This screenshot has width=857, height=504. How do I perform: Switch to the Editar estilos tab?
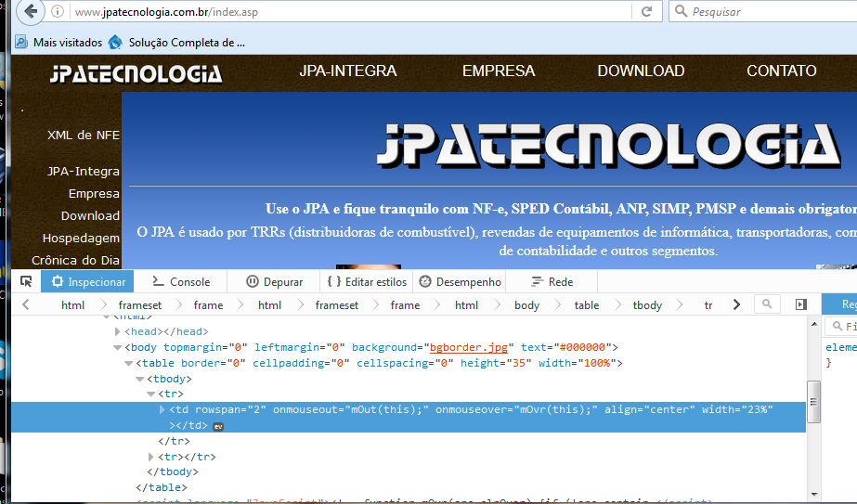(367, 281)
